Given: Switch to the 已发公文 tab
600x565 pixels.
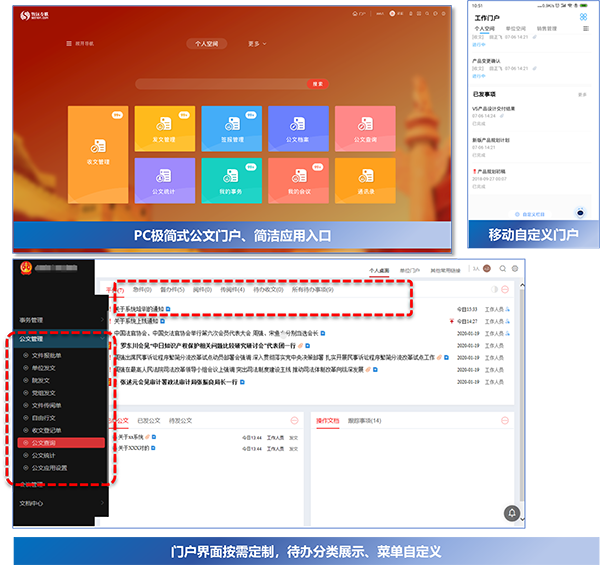Looking at the screenshot, I should pos(149,421).
